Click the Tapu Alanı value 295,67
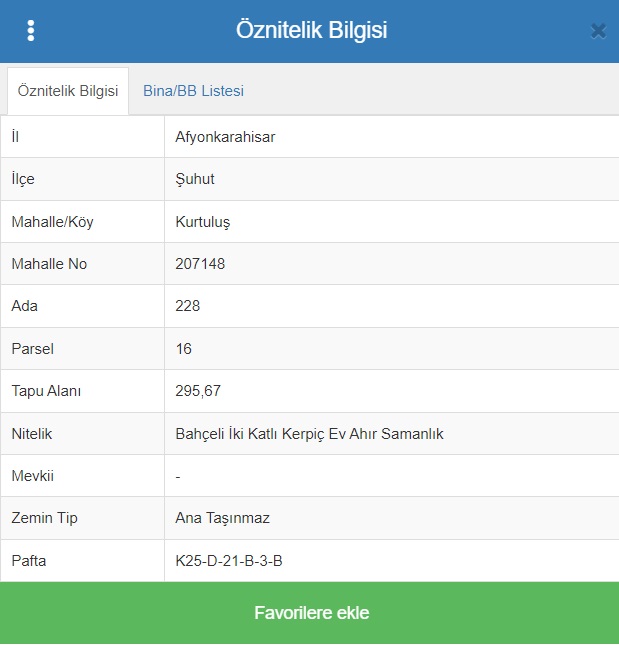Viewport: 619px width, 650px height. click(x=198, y=391)
